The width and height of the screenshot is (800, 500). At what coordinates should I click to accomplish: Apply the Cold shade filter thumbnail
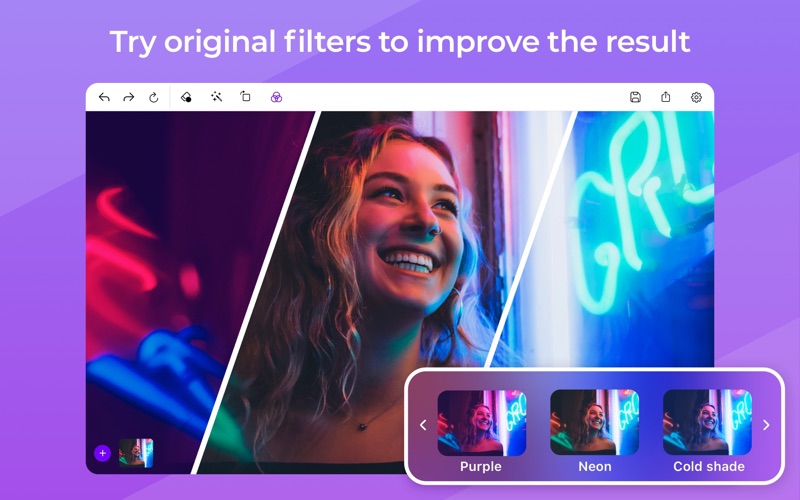[707, 422]
